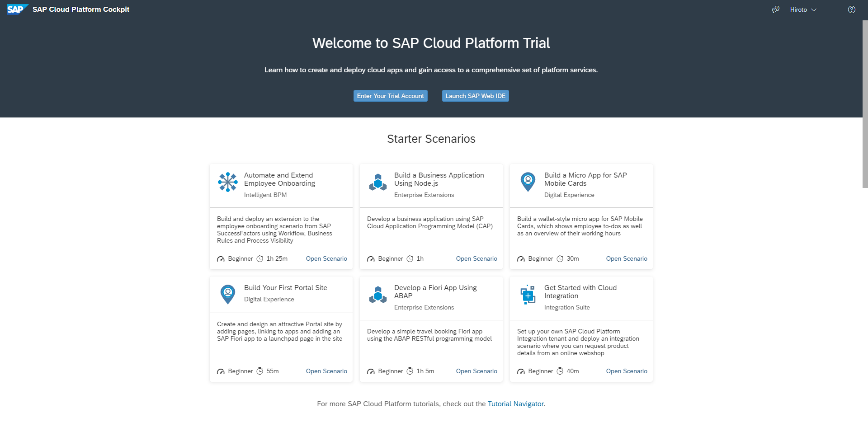This screenshot has width=868, height=422.
Task: Click 'Digital Experience' label on Mobile Cards card
Action: click(x=569, y=195)
